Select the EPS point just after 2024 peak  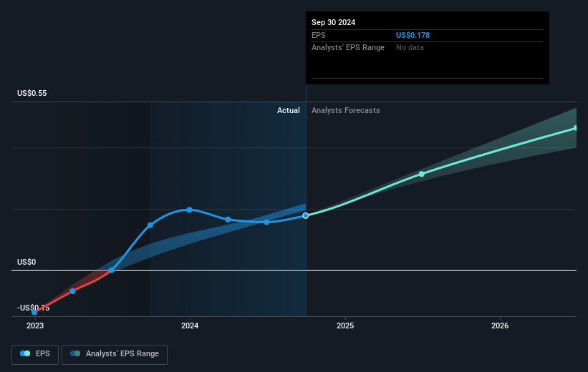click(228, 219)
